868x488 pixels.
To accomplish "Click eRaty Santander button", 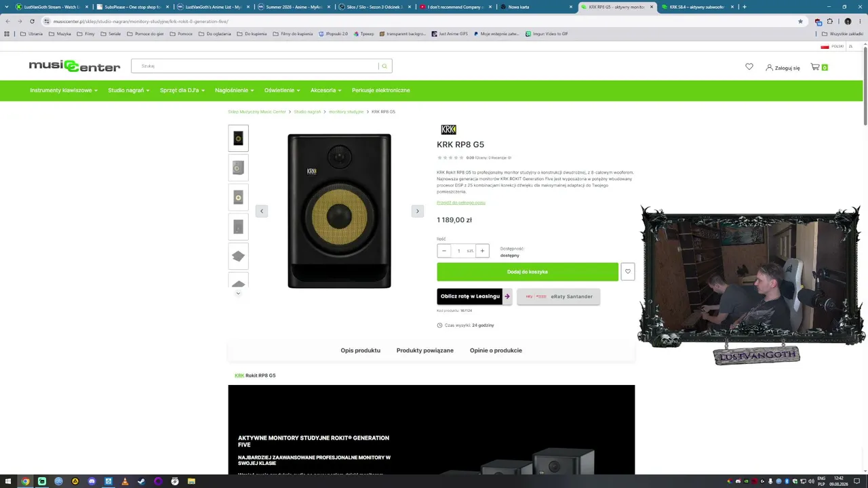I will click(558, 296).
